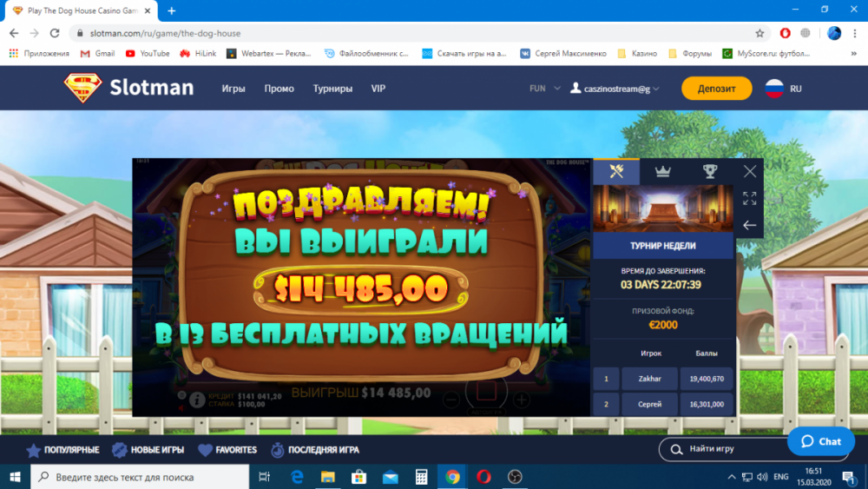Open the RU language selector flag
The width and height of the screenshot is (868, 489).
(774, 89)
